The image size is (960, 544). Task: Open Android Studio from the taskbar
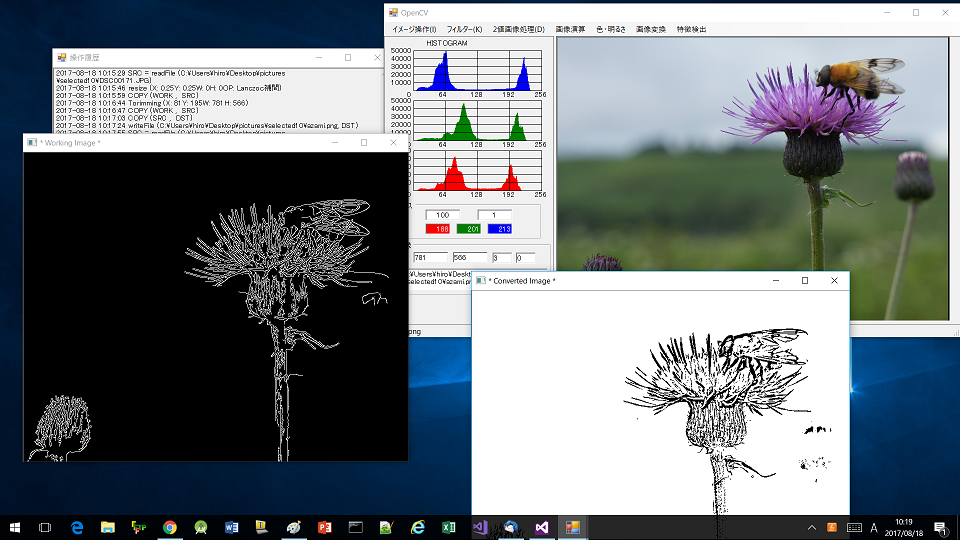coord(201,527)
